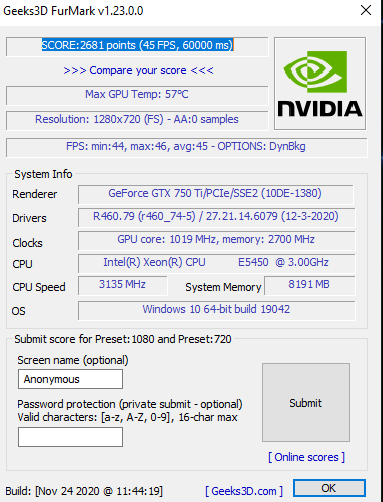Click the Drivers label
The height and width of the screenshot is (502, 383).
29,218
